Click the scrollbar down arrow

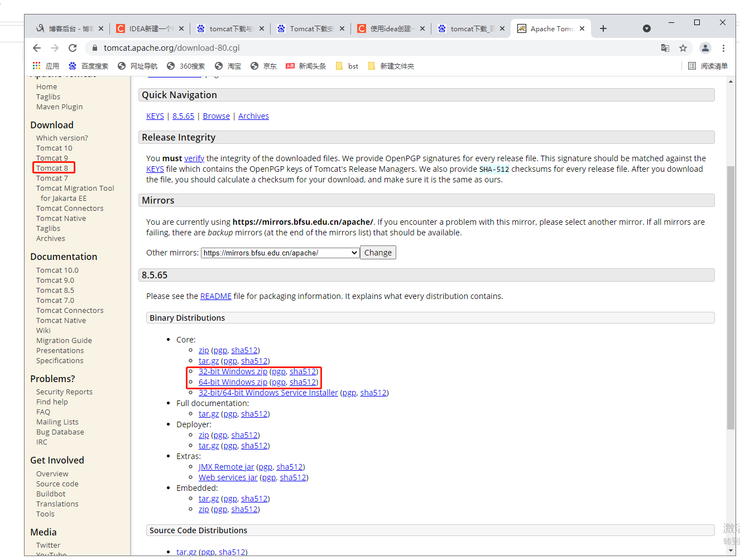pos(731,550)
